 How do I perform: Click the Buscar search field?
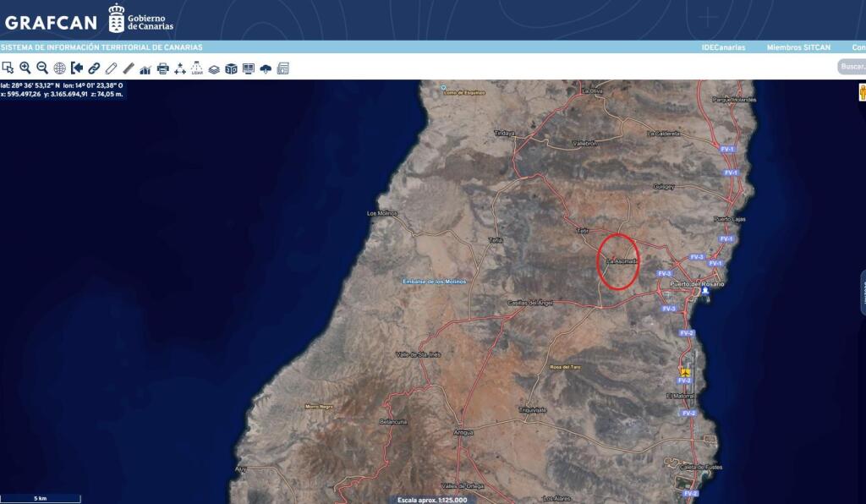click(852, 67)
